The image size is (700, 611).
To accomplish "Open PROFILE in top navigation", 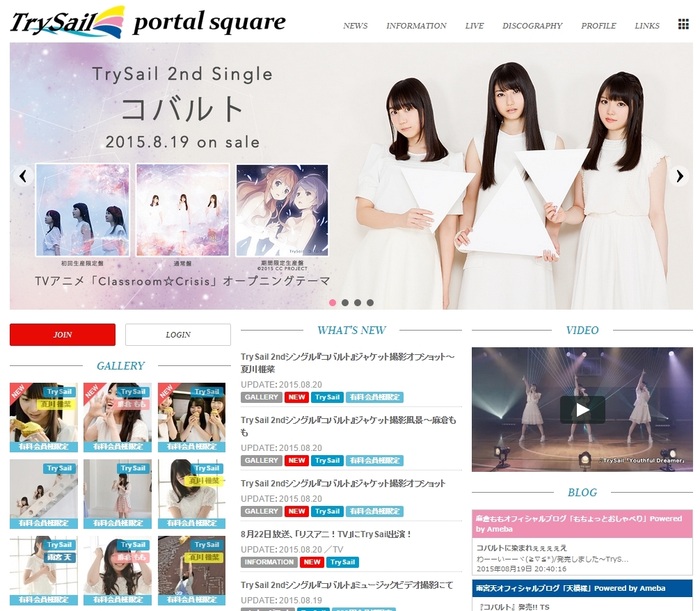I will click(x=598, y=26).
